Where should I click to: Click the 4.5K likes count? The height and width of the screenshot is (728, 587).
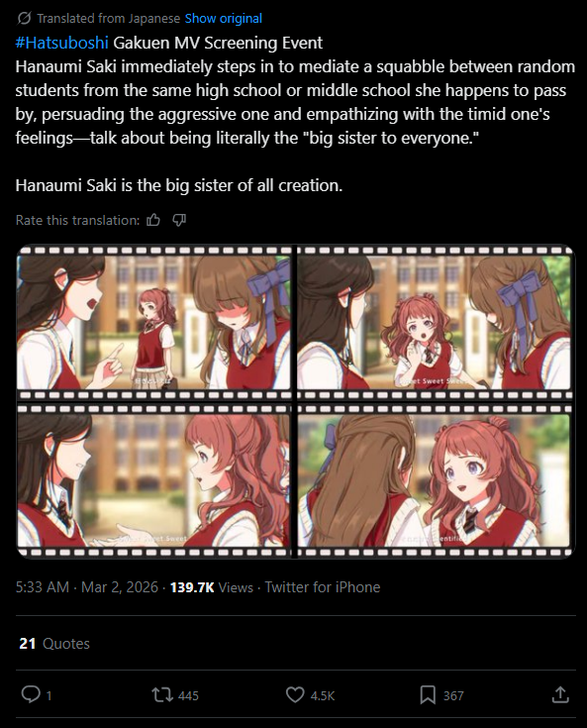click(x=323, y=695)
